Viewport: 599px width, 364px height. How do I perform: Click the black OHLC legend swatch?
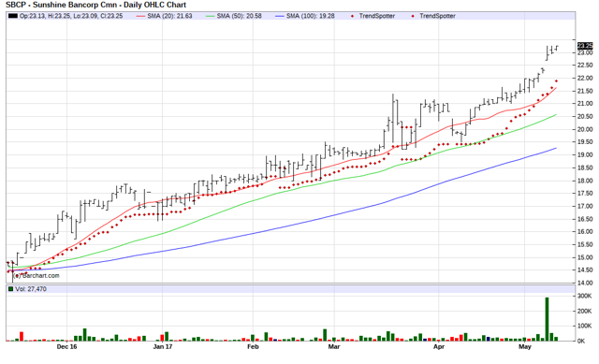(12, 16)
